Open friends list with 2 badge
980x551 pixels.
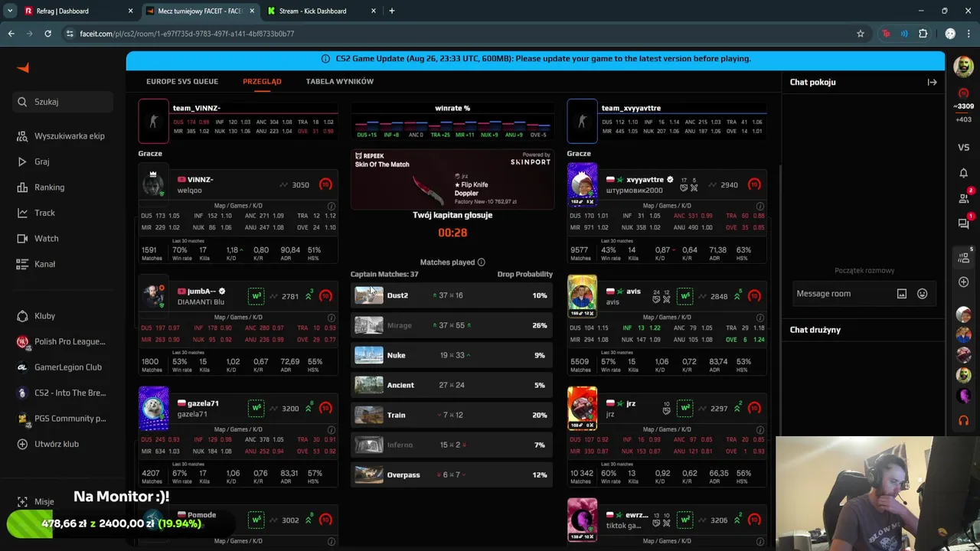click(964, 198)
